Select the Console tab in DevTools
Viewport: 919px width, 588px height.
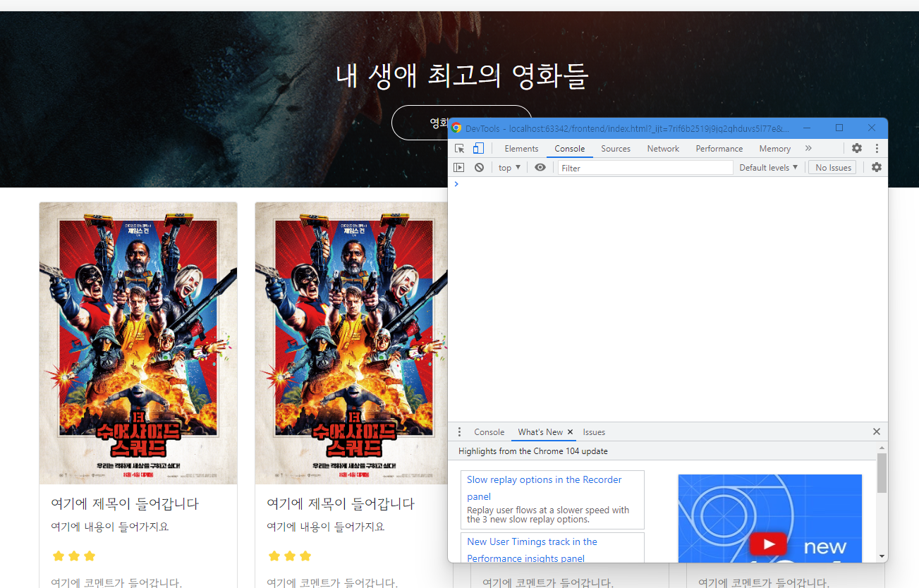(570, 149)
